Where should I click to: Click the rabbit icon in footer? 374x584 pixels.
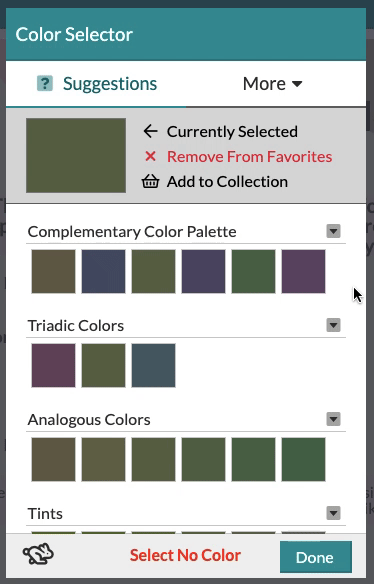38,554
